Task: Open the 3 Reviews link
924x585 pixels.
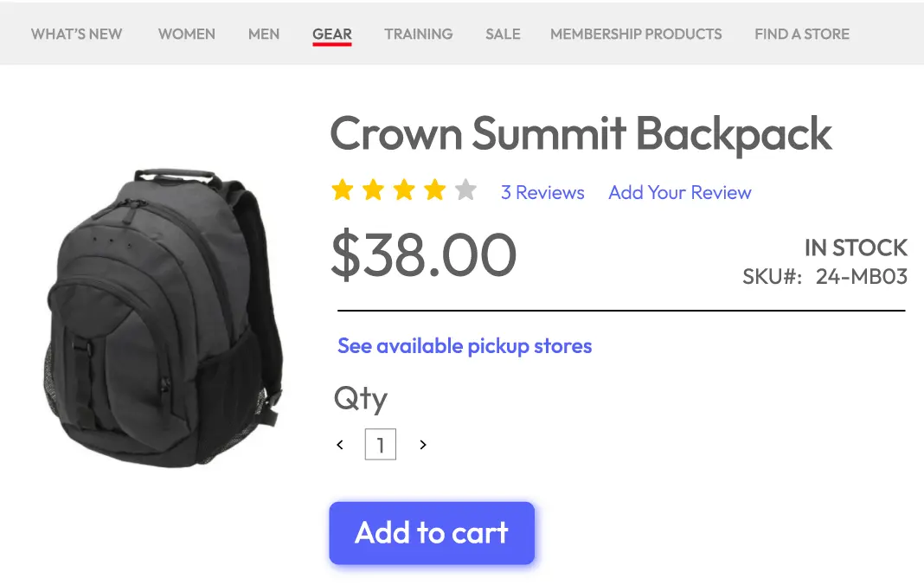Action: pyautogui.click(x=542, y=193)
